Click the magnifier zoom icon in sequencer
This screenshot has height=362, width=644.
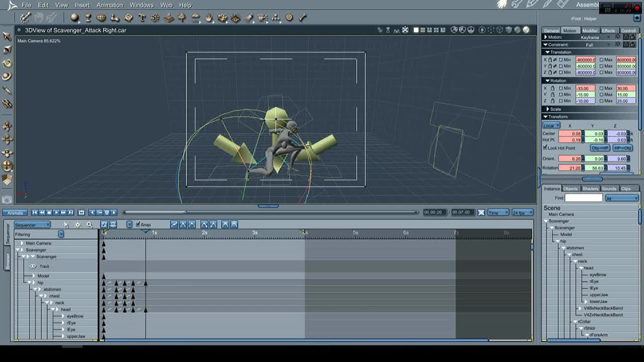click(x=90, y=225)
